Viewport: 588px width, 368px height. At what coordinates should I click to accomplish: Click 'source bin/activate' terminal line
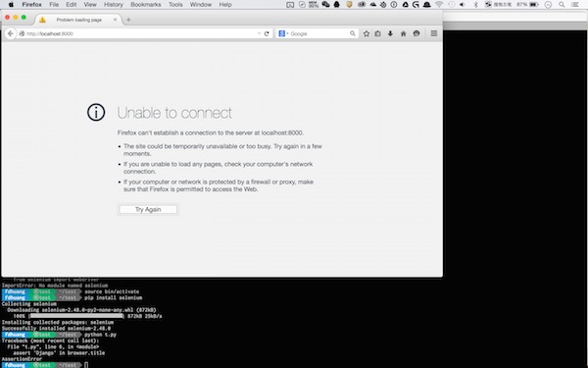click(x=112, y=291)
